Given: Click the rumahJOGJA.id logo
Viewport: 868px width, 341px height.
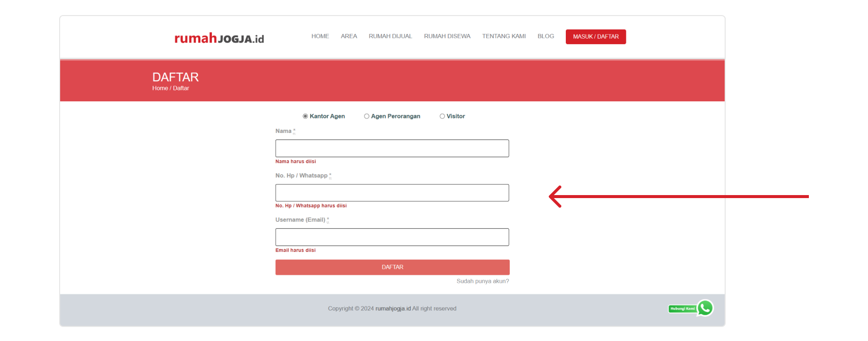Looking at the screenshot, I should [x=219, y=38].
